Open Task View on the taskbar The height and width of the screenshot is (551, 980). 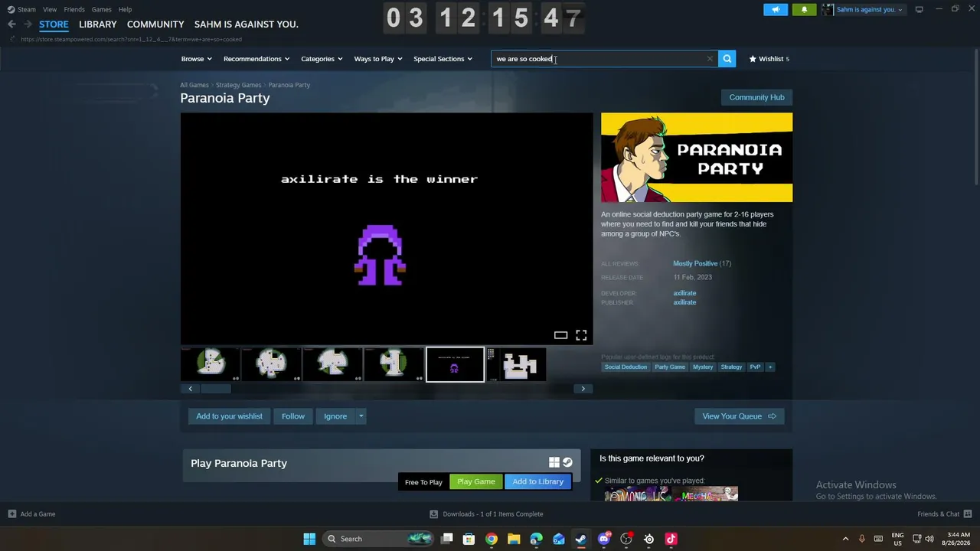click(447, 539)
